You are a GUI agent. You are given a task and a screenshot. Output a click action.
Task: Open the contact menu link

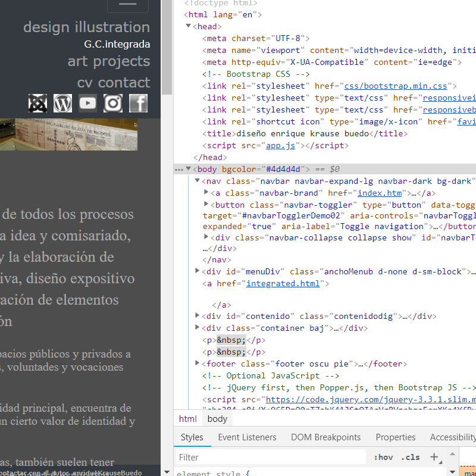124,83
